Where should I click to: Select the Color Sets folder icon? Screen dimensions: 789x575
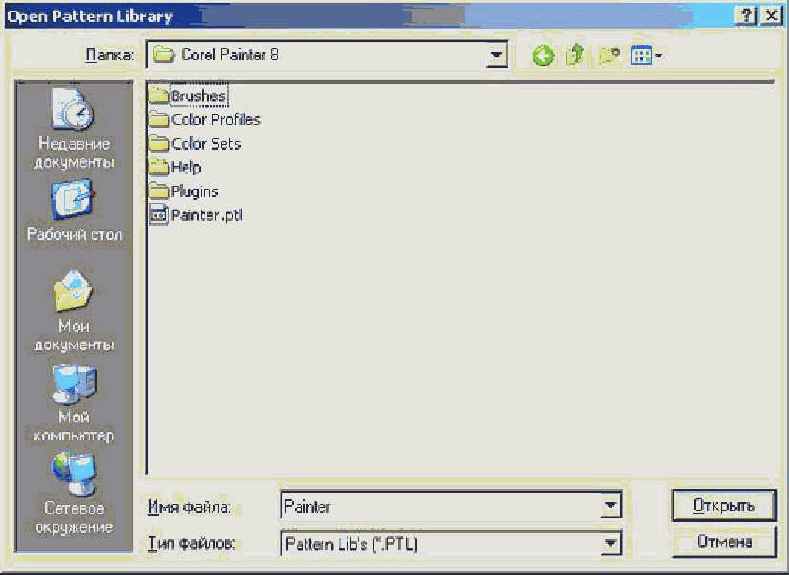[x=159, y=143]
